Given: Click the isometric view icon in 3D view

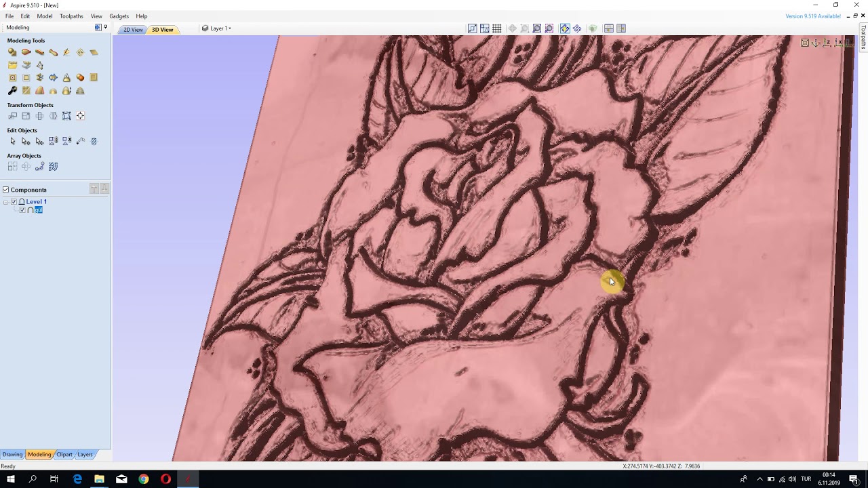Looking at the screenshot, I should 816,43.
